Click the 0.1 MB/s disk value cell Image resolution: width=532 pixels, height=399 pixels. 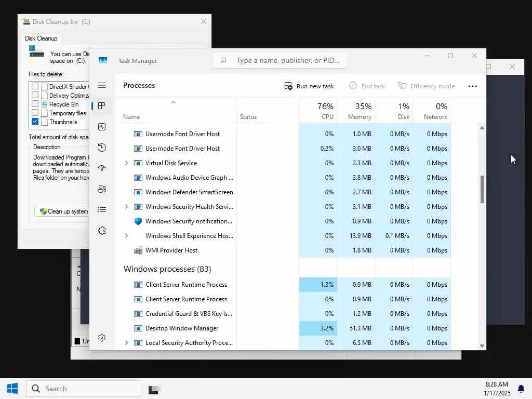coord(394,236)
